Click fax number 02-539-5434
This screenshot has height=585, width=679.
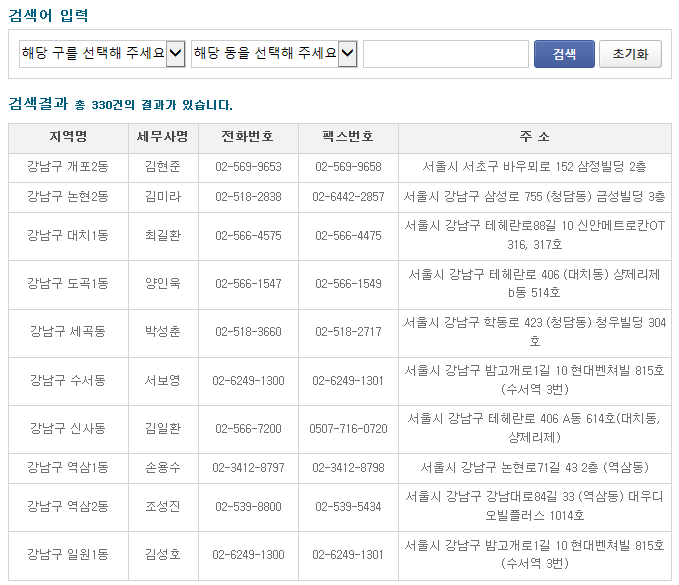348,507
